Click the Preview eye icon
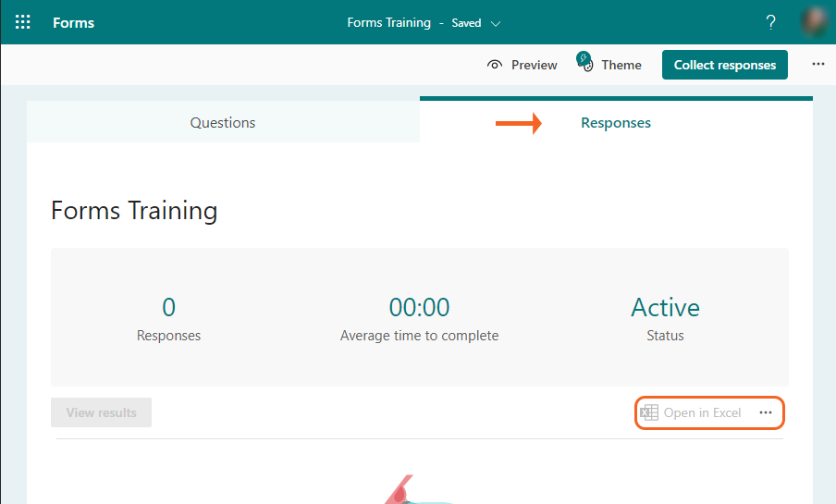The height and width of the screenshot is (504, 836). 496,65
